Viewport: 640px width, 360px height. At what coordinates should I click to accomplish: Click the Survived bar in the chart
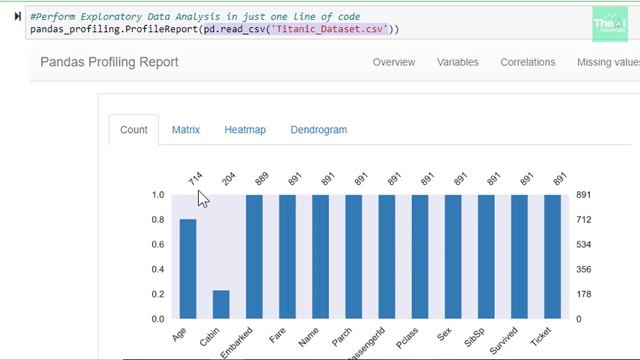(x=519, y=257)
